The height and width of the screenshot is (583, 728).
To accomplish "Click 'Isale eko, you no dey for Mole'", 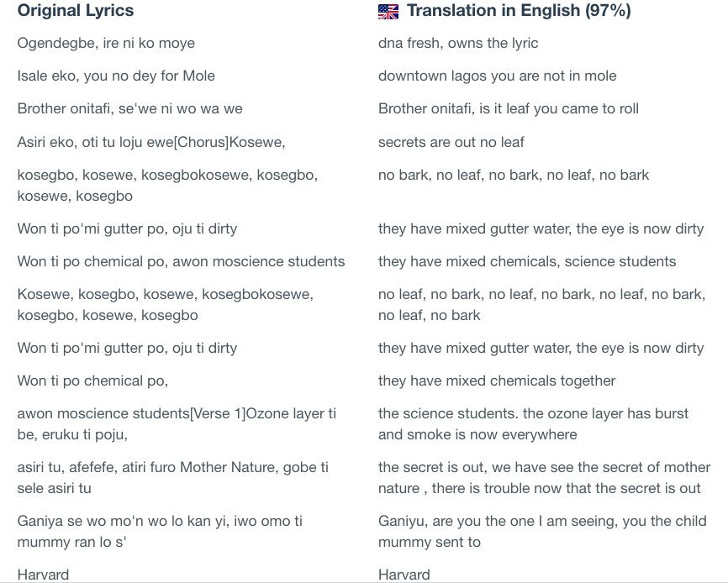I will point(116,76).
